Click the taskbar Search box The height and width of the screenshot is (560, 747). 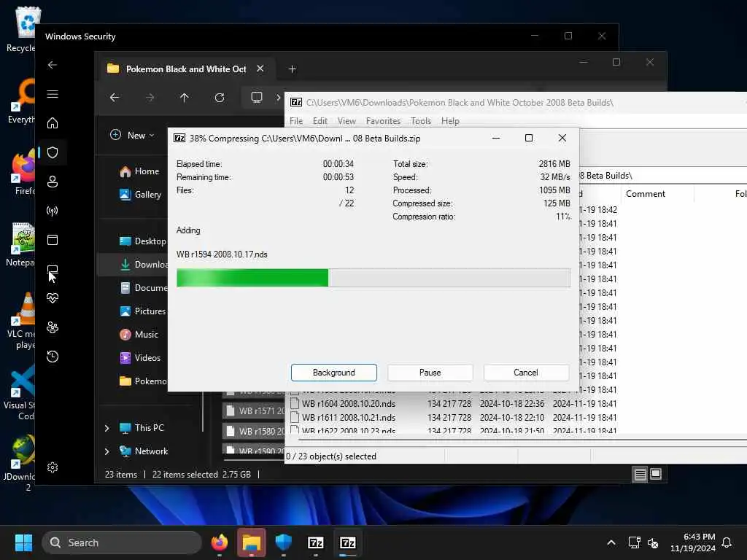[122, 542]
